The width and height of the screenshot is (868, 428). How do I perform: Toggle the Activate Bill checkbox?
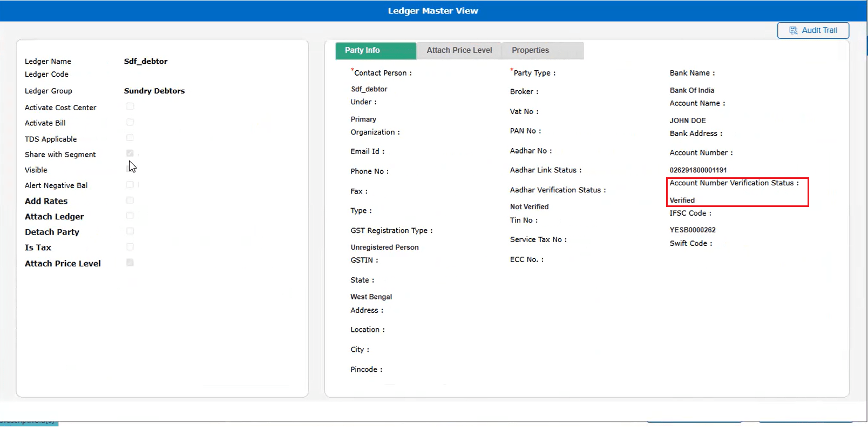point(130,122)
